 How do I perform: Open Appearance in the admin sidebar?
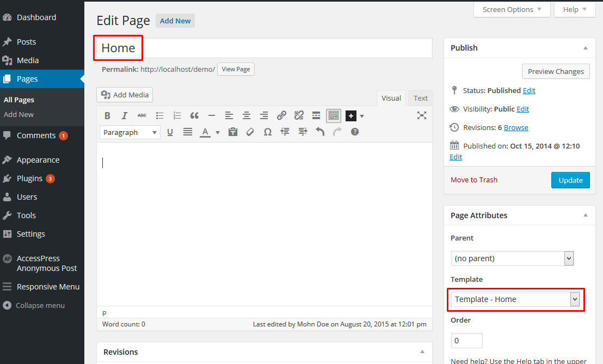(38, 160)
